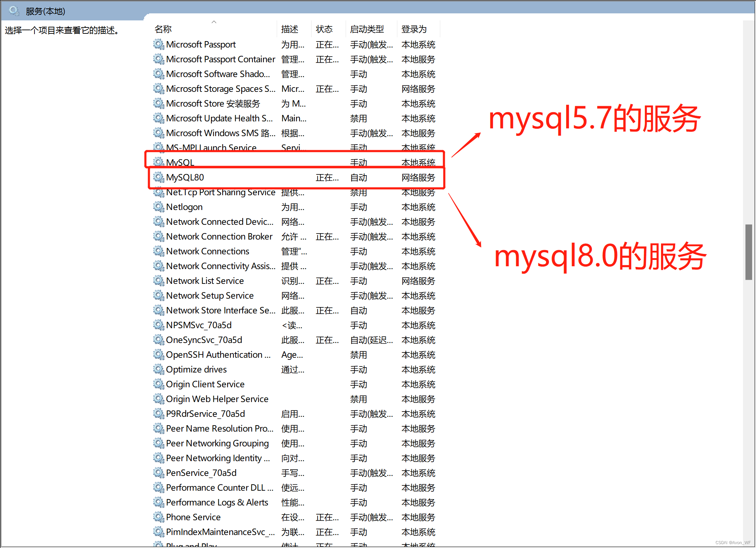Click the Network List Service gear icon

tap(159, 281)
